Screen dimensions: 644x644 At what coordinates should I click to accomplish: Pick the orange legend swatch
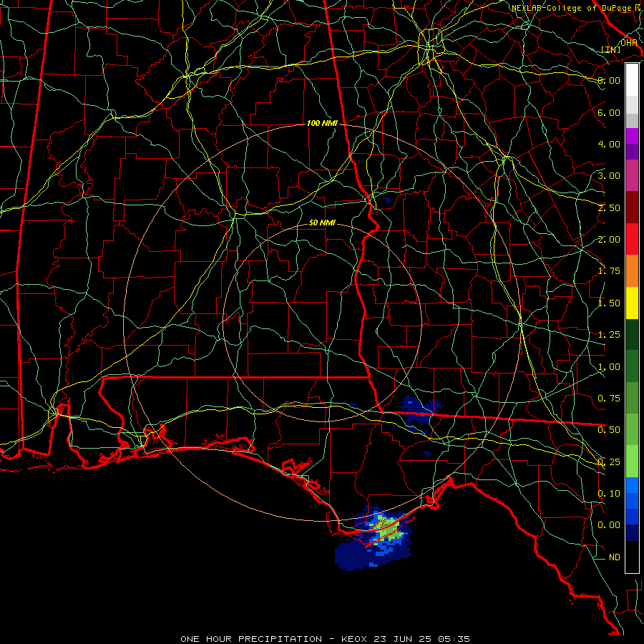click(x=632, y=271)
